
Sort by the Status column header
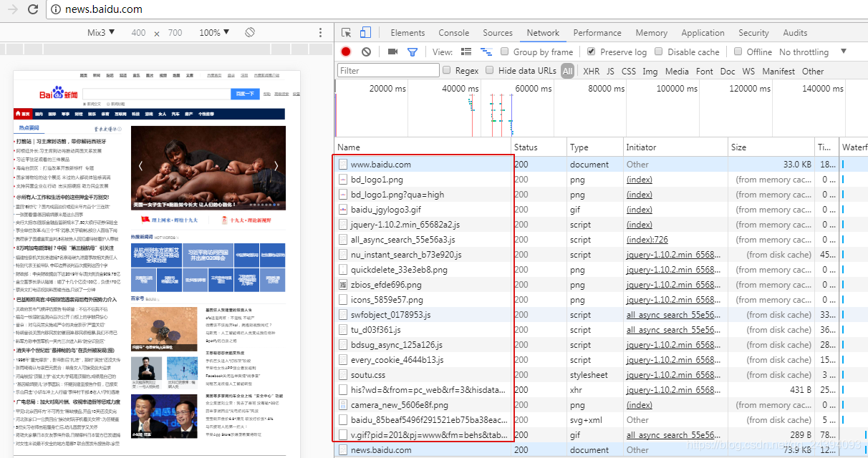pyautogui.click(x=540, y=147)
